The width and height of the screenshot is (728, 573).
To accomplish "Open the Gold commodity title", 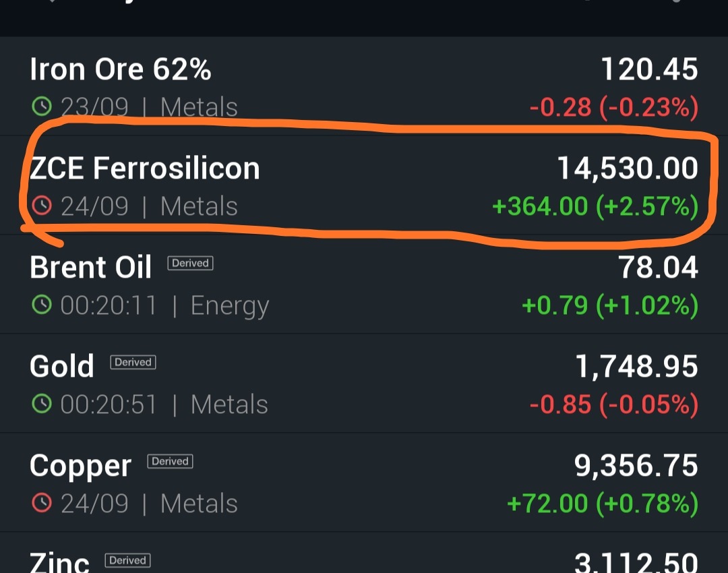I will coord(62,366).
